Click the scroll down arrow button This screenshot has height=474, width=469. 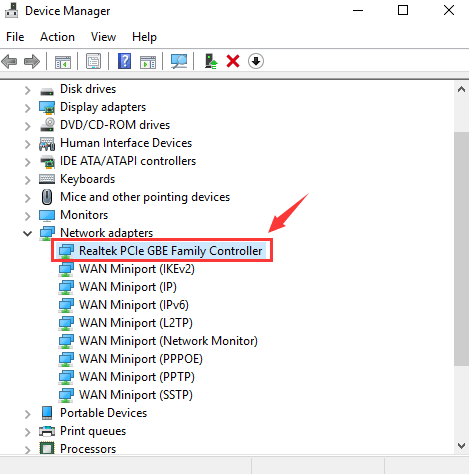[461, 446]
